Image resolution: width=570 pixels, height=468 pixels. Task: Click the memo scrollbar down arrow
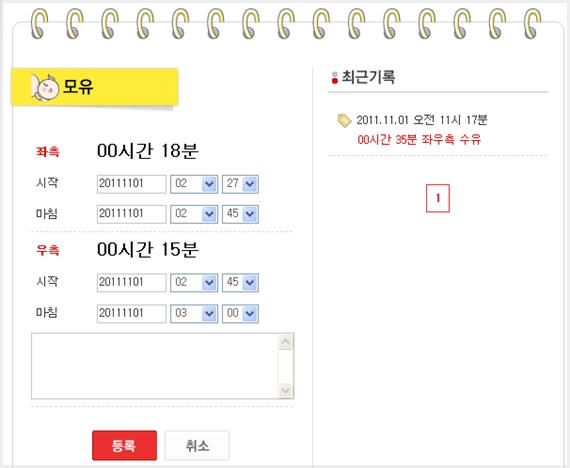coord(285,391)
